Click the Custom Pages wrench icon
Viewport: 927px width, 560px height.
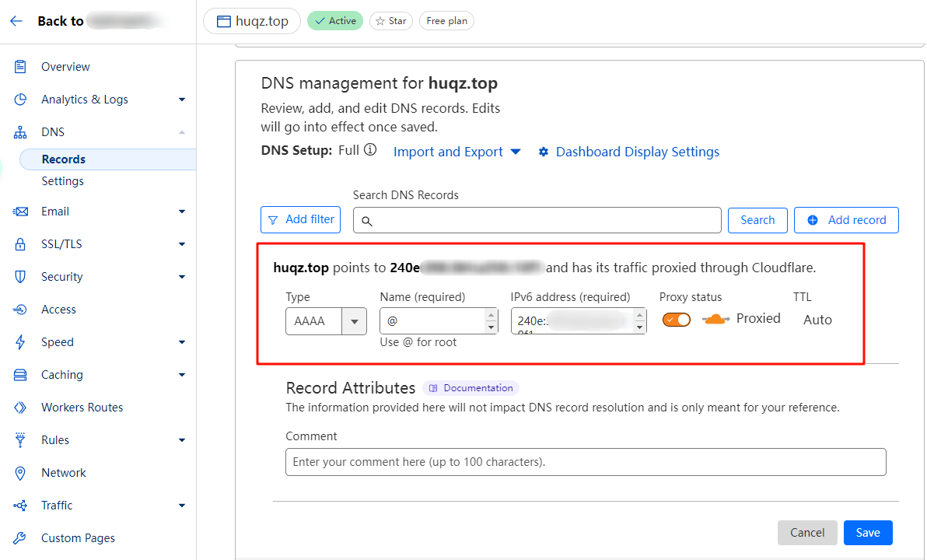click(x=21, y=538)
